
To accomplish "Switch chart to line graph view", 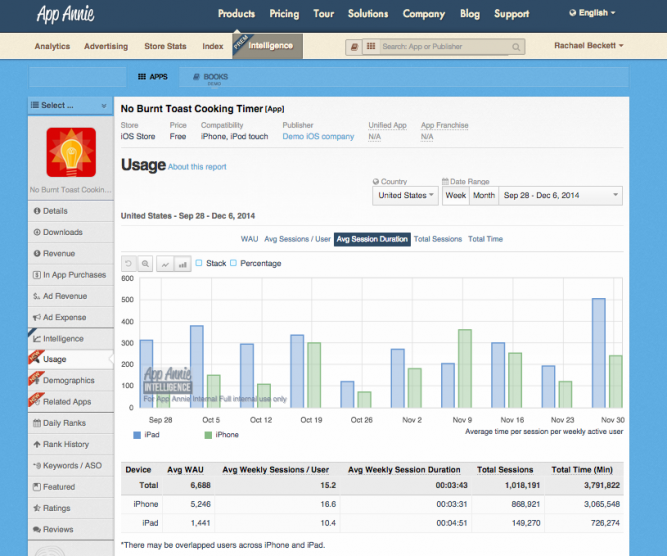I will click(x=165, y=264).
